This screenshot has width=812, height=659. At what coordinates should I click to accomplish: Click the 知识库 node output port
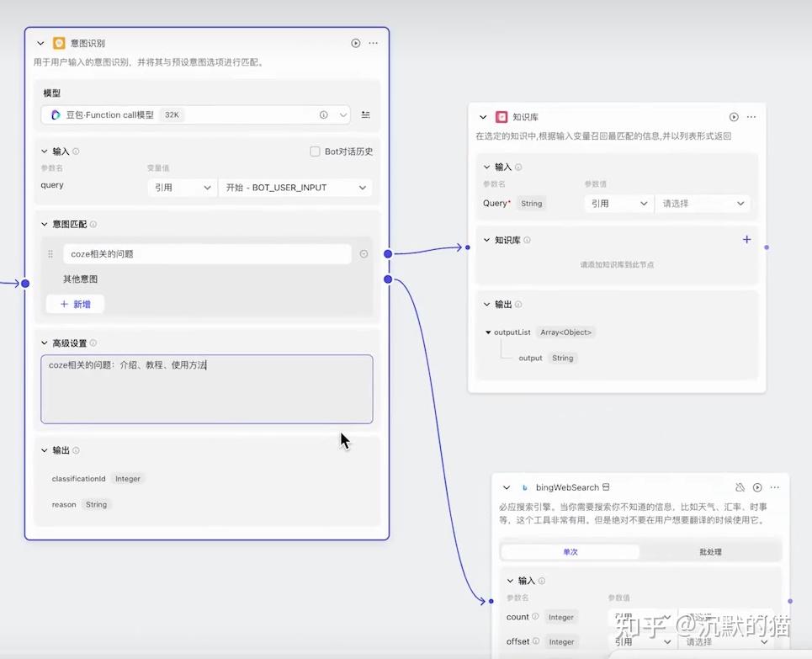pyautogui.click(x=767, y=247)
